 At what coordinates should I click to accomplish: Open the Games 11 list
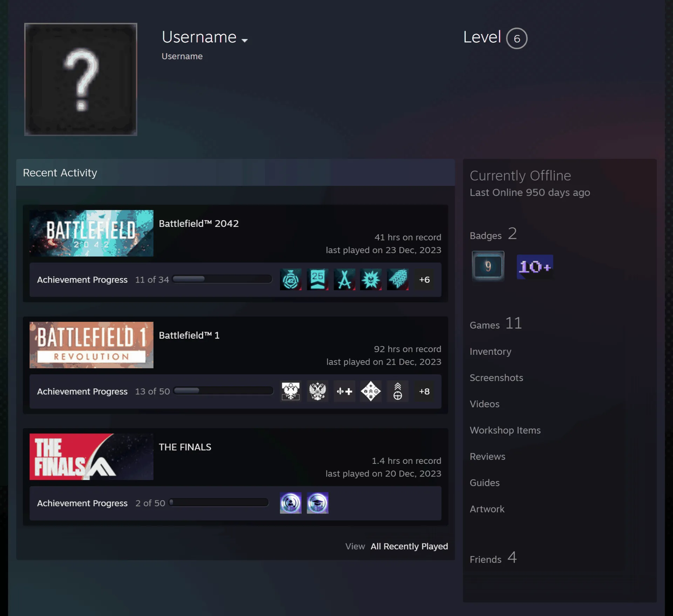pos(496,324)
